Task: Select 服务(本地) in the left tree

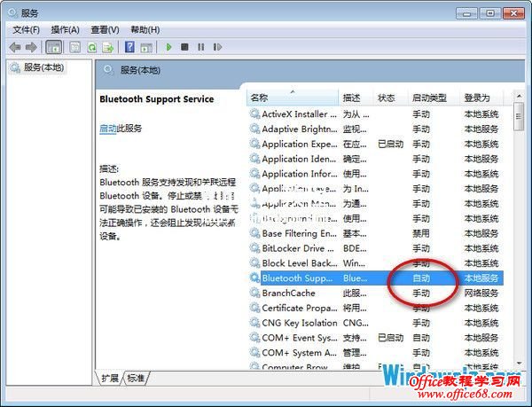Action: (43, 67)
